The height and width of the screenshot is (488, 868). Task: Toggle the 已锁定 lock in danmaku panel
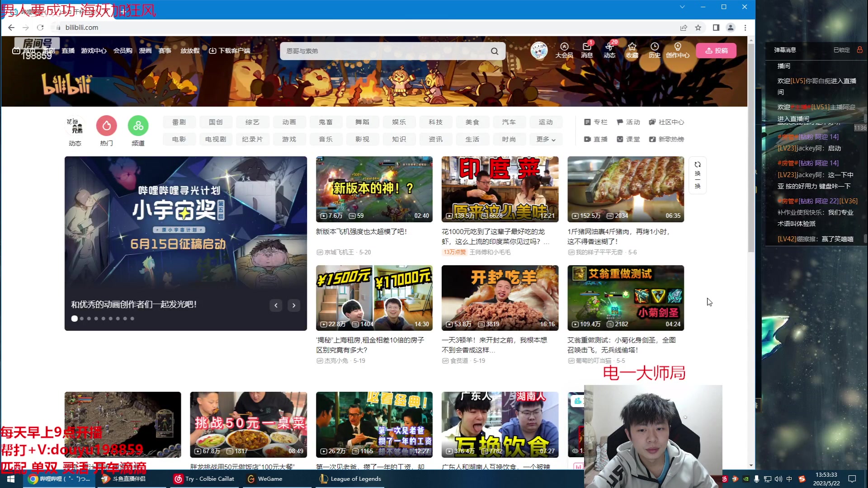(859, 50)
